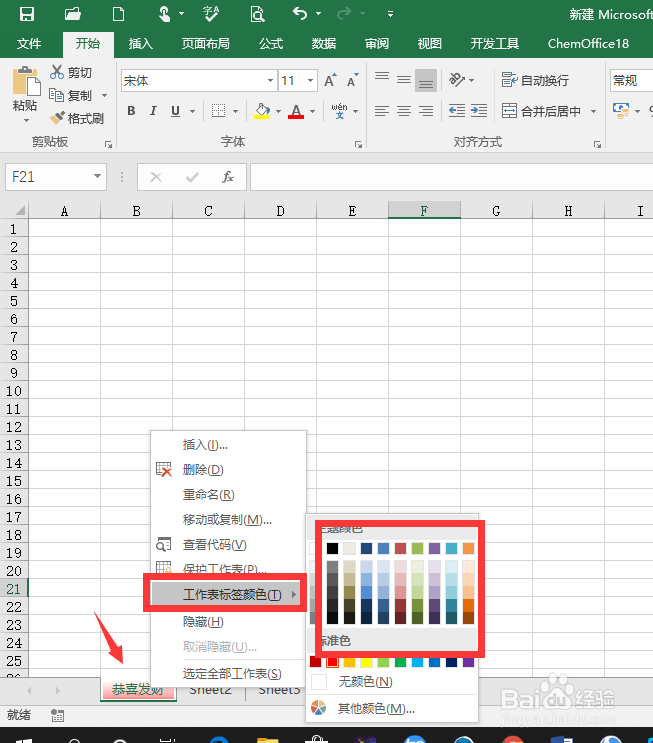Toggle Bold formatting
The image size is (653, 743).
(131, 111)
